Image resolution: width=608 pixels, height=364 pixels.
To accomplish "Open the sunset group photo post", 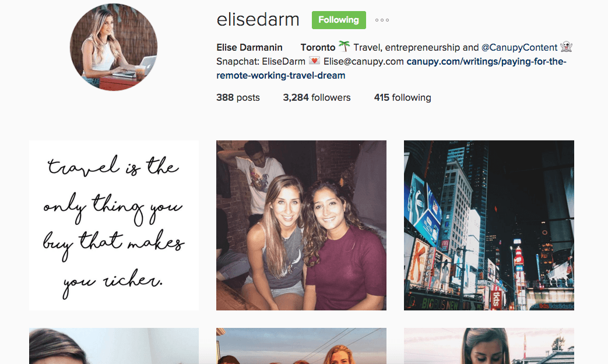I will [301, 346].
